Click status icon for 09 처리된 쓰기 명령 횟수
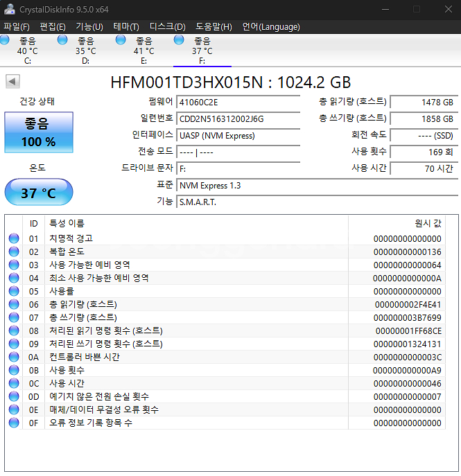 pos(14,344)
